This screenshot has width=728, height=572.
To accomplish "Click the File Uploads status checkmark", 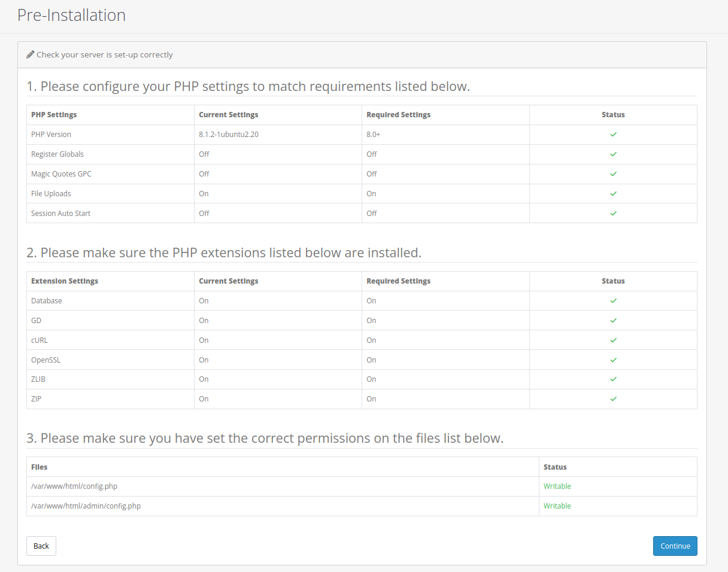I will tap(613, 194).
